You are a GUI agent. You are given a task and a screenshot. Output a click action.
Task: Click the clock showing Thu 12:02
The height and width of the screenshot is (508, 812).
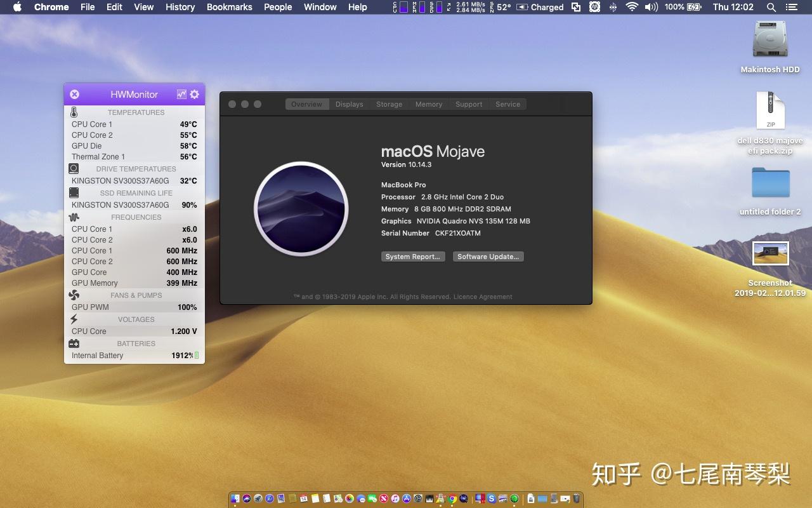pyautogui.click(x=733, y=7)
